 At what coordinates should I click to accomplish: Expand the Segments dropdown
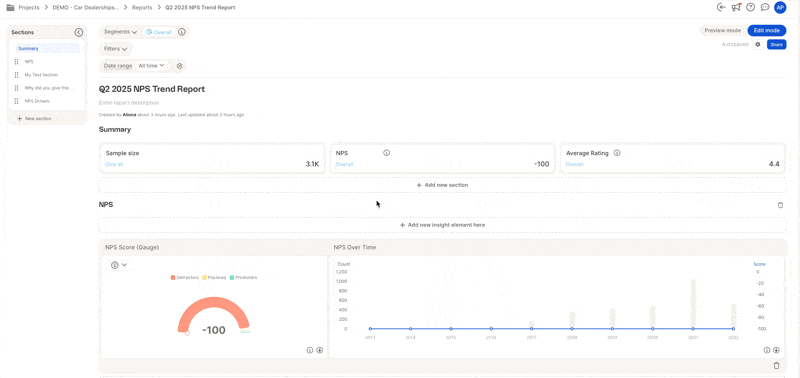[x=120, y=32]
